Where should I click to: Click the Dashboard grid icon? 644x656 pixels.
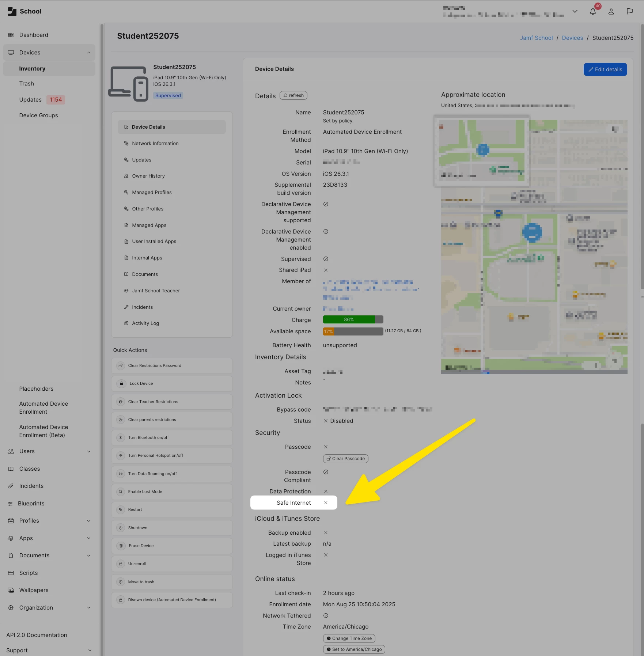11,35
